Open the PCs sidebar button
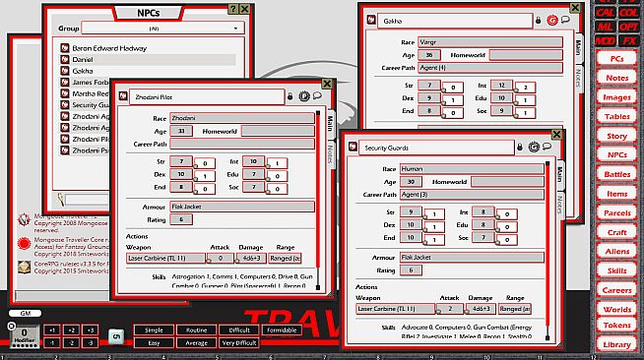 616,58
